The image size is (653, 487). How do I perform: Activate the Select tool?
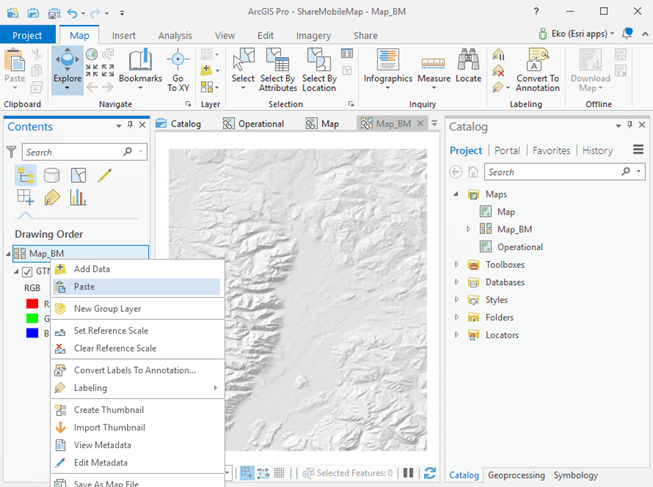tap(243, 70)
